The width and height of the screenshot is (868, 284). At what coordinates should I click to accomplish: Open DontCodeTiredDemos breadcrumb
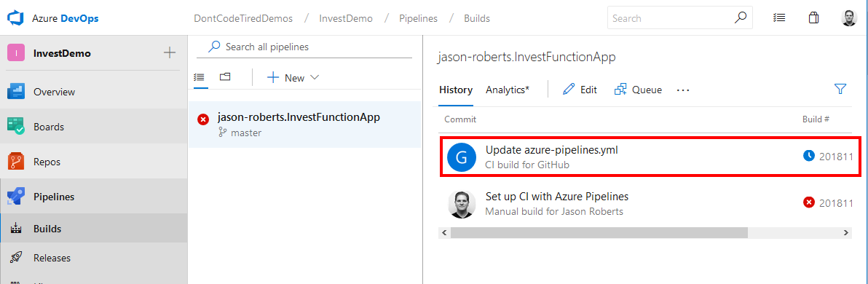pyautogui.click(x=243, y=18)
